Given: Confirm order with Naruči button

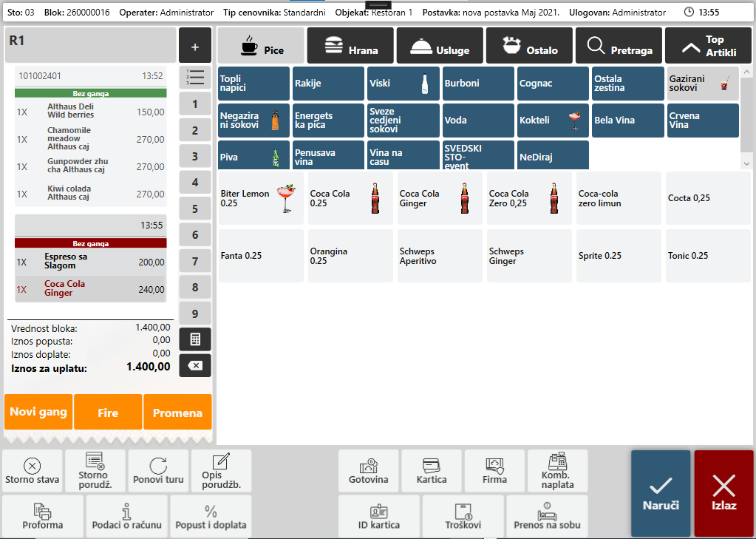Looking at the screenshot, I should tap(660, 493).
